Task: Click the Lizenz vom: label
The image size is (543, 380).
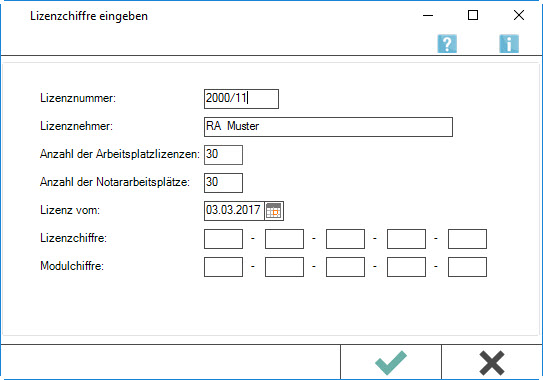Action: tap(70, 210)
